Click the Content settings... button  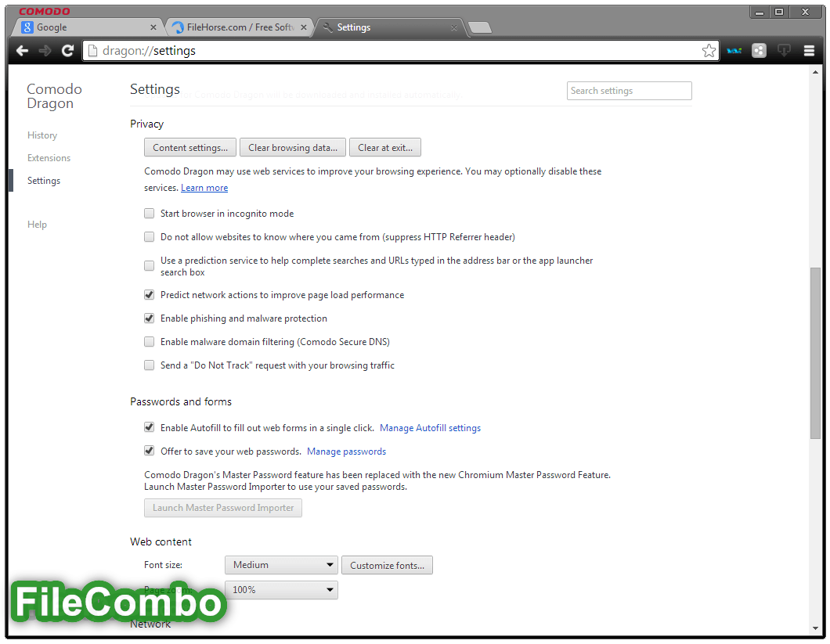tap(190, 148)
